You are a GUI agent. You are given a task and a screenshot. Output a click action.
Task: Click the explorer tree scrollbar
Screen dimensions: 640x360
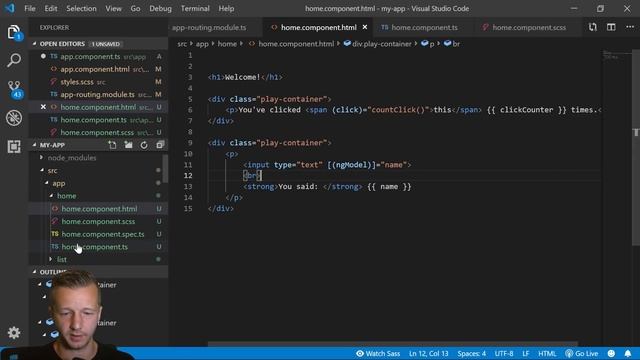[165, 169]
